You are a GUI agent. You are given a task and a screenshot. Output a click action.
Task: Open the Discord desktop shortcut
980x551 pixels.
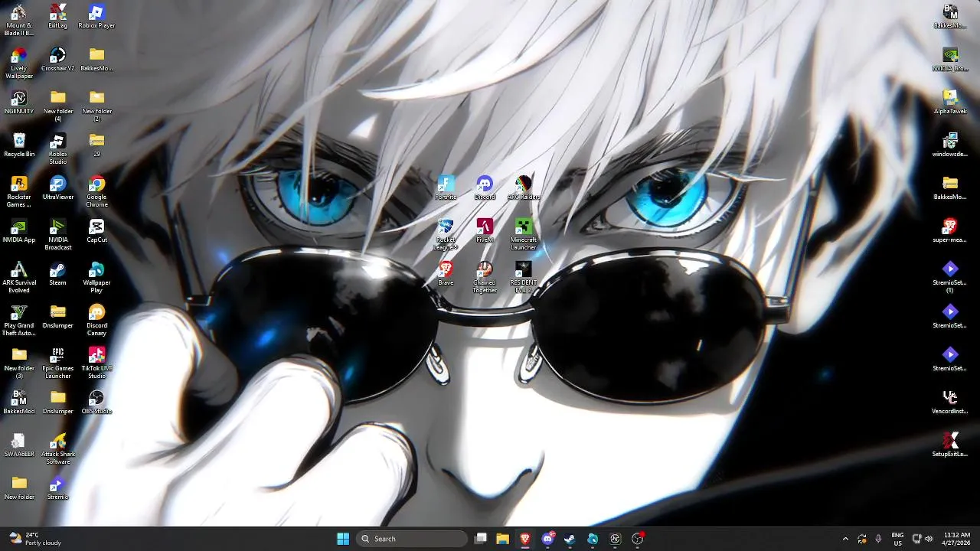(x=485, y=188)
